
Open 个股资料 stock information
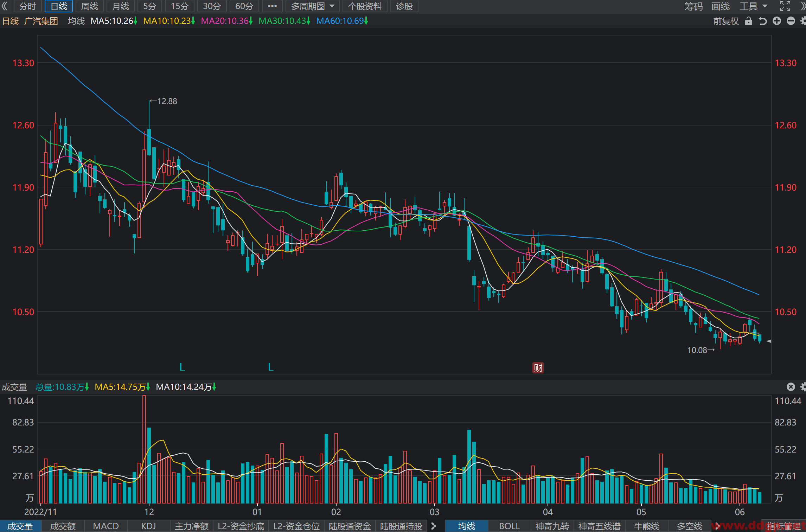[x=365, y=6]
